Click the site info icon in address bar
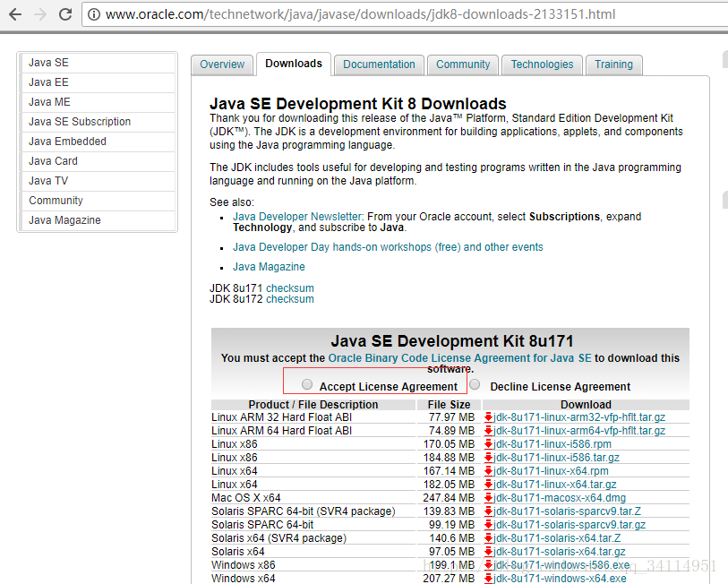The height and width of the screenshot is (584, 728). 94,15
